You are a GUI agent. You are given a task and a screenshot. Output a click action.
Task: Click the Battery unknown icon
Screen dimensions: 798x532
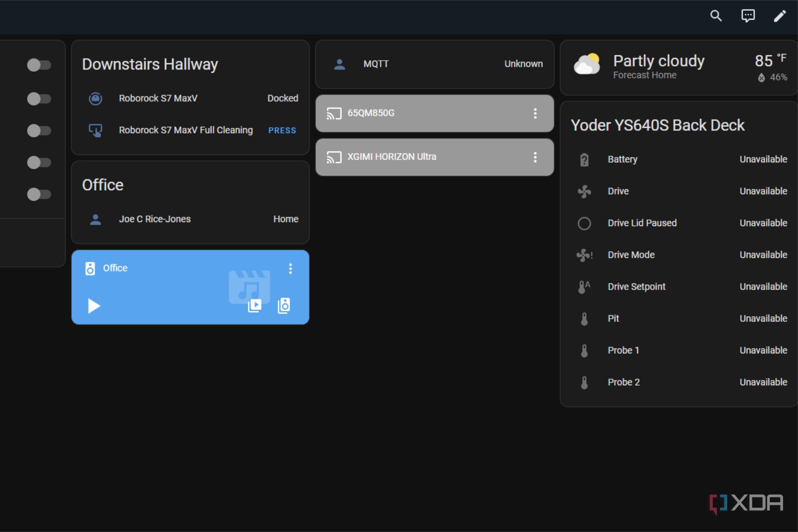pyautogui.click(x=584, y=160)
